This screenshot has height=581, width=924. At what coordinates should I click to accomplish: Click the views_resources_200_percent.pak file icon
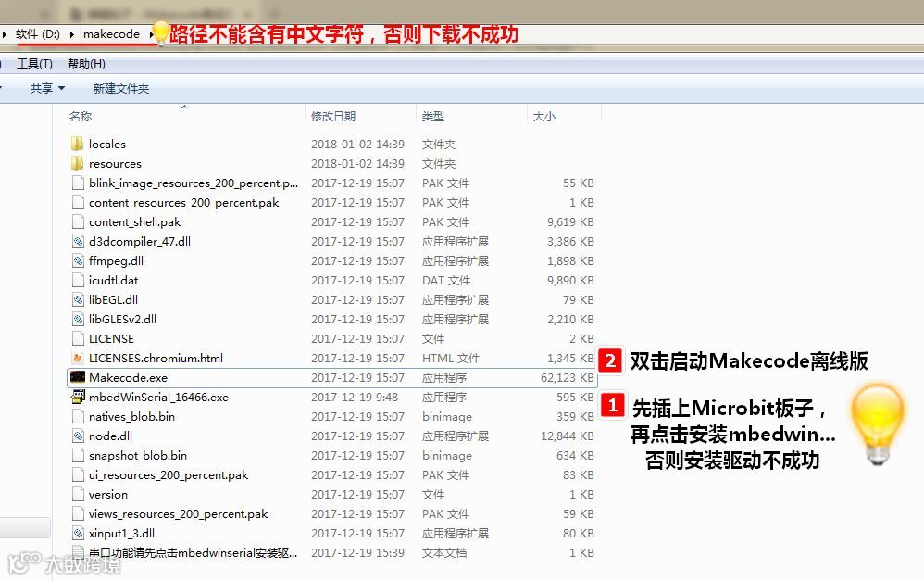coord(78,513)
